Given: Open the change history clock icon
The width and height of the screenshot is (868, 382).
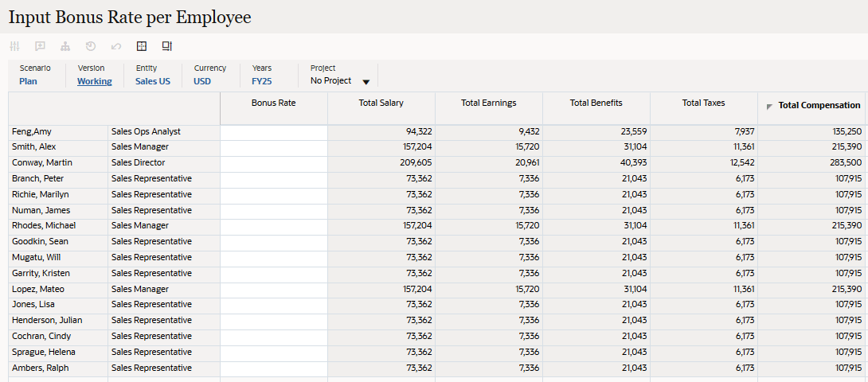Looking at the screenshot, I should point(91,46).
